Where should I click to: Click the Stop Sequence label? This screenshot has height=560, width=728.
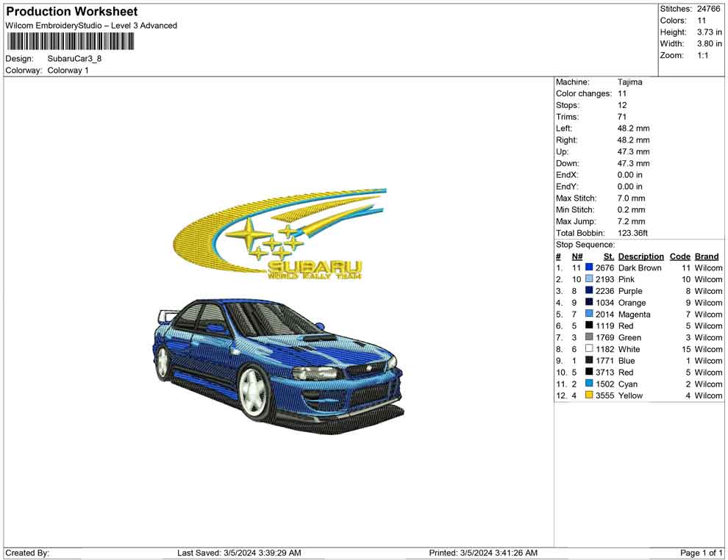pos(585,244)
